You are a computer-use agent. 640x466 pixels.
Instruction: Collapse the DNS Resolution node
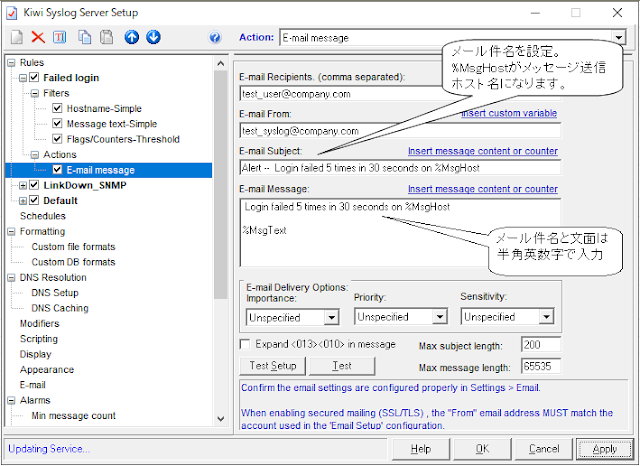[11, 278]
